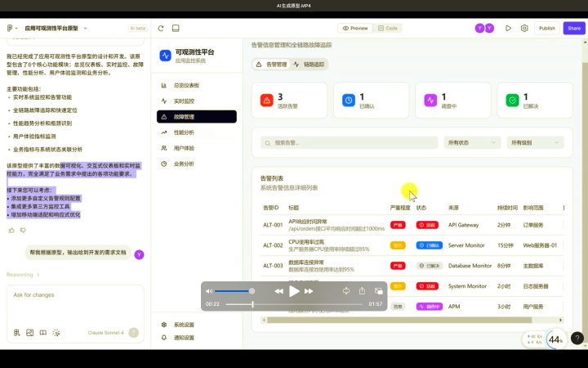
Task: Open 性能分析 in the sidebar
Action: [x=184, y=132]
